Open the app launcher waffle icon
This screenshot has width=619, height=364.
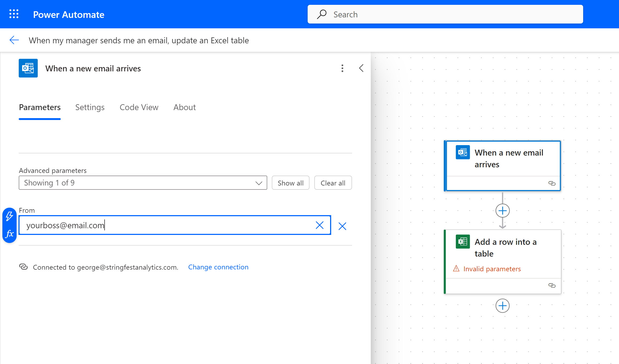tap(14, 14)
